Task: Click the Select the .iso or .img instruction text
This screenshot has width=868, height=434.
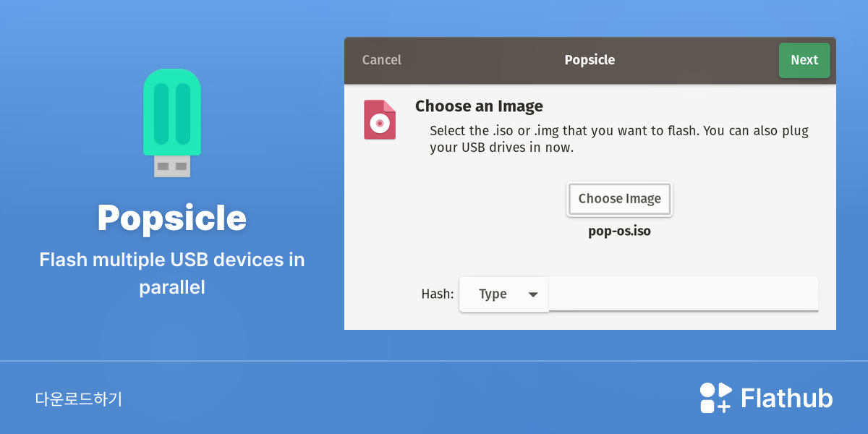Action: tap(619, 139)
